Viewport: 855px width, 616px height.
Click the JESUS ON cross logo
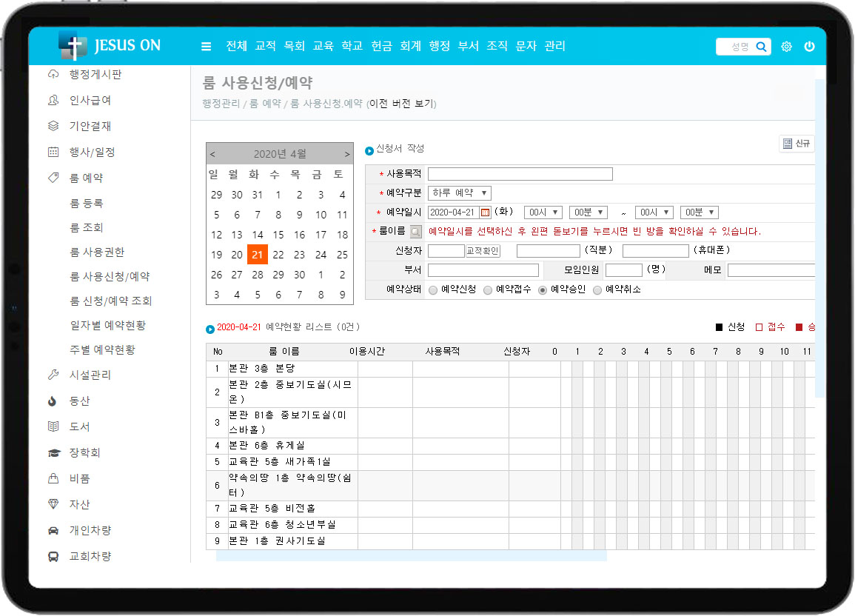pos(73,46)
